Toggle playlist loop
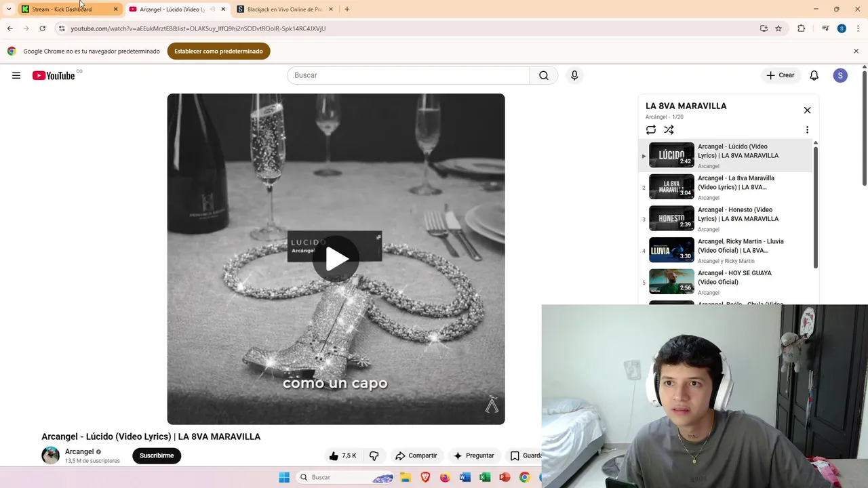This screenshot has height=488, width=868. pos(651,129)
